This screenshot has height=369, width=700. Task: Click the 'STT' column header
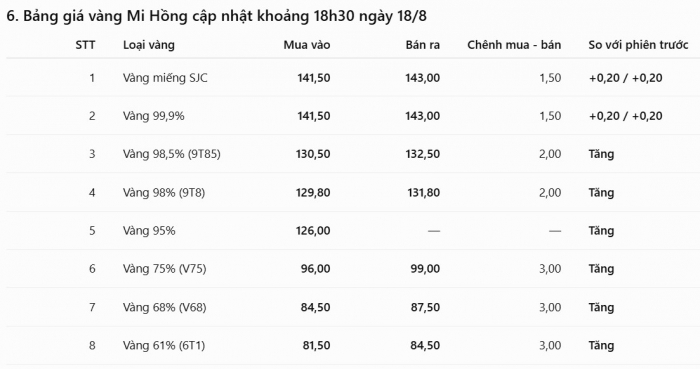point(85,45)
